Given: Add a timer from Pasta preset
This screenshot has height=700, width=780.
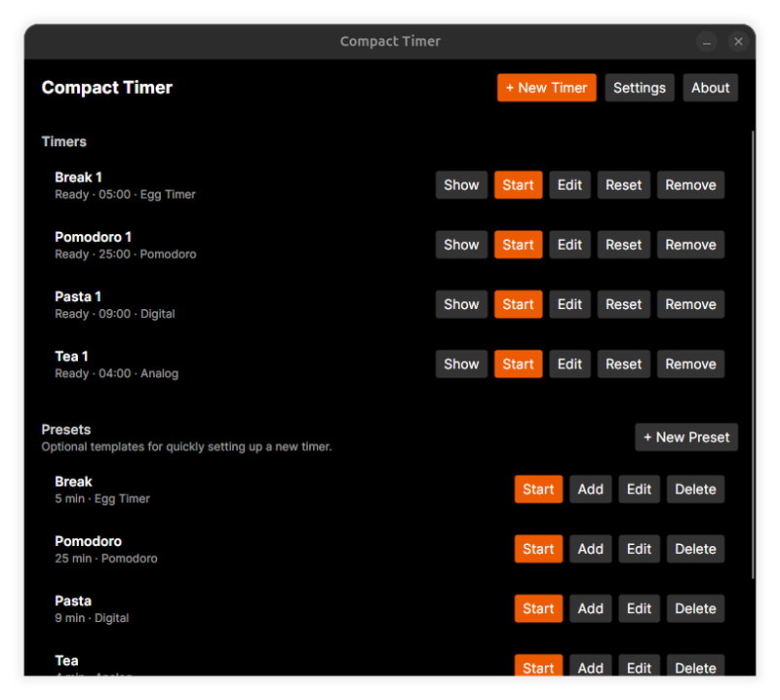Looking at the screenshot, I should (591, 608).
